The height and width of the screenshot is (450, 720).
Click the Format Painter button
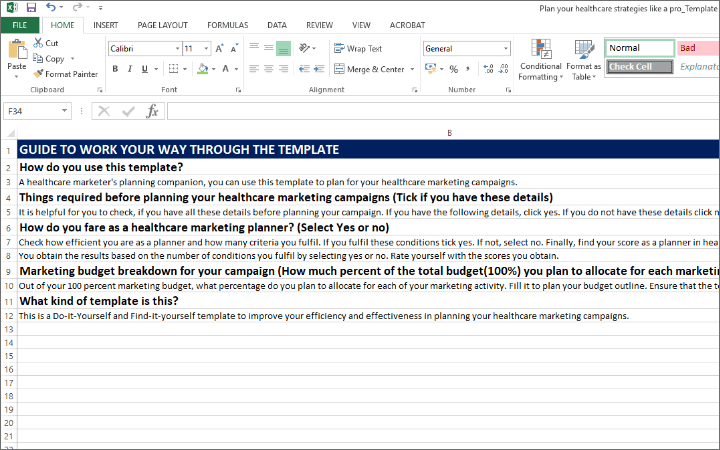[x=65, y=73]
